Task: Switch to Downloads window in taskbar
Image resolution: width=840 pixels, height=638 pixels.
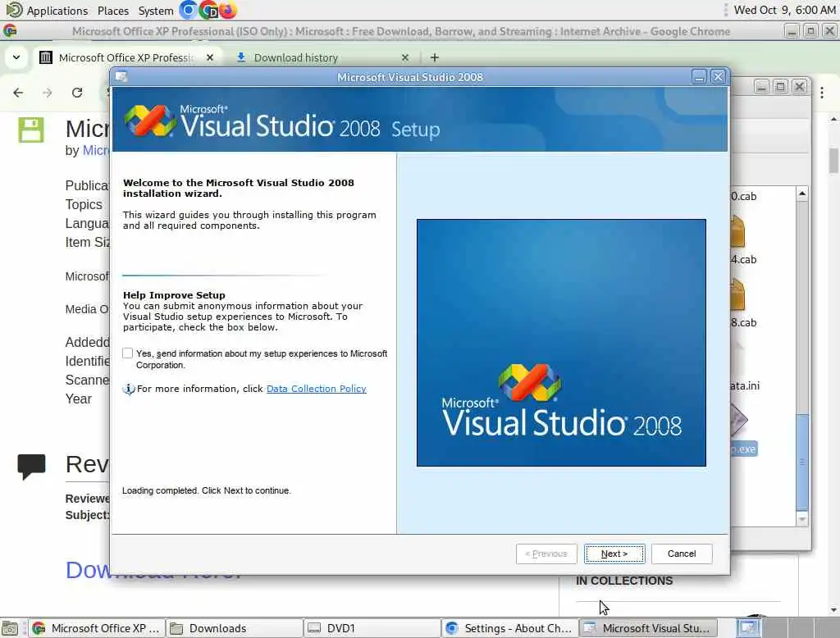Action: point(234,628)
